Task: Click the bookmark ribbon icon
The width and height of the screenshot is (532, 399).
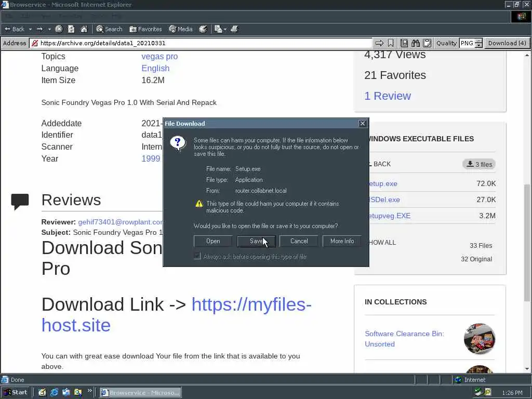Action: [391, 43]
